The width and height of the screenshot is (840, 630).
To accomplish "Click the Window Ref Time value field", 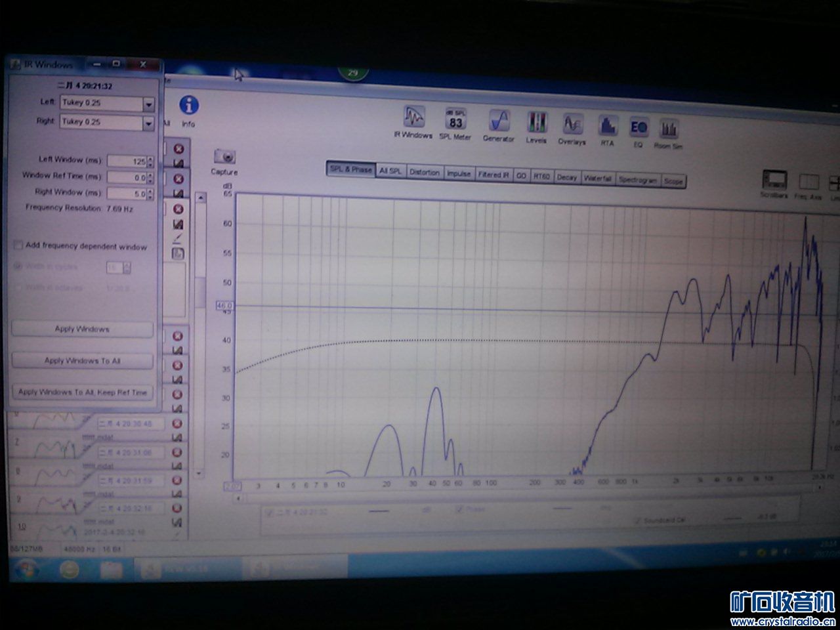I will (127, 177).
